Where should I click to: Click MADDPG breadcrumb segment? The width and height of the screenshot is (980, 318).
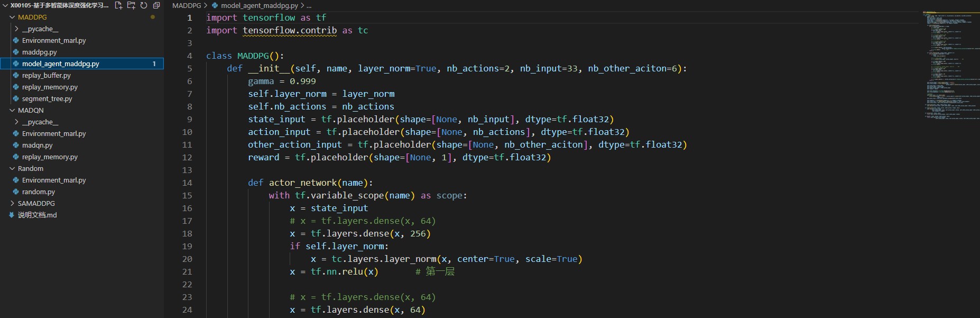coord(187,5)
